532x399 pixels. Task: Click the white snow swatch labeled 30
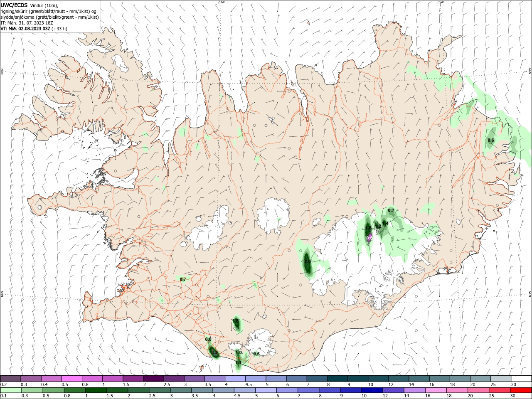(521, 379)
